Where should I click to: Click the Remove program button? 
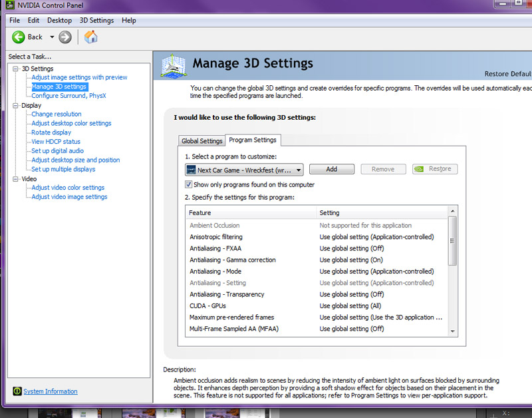(383, 169)
